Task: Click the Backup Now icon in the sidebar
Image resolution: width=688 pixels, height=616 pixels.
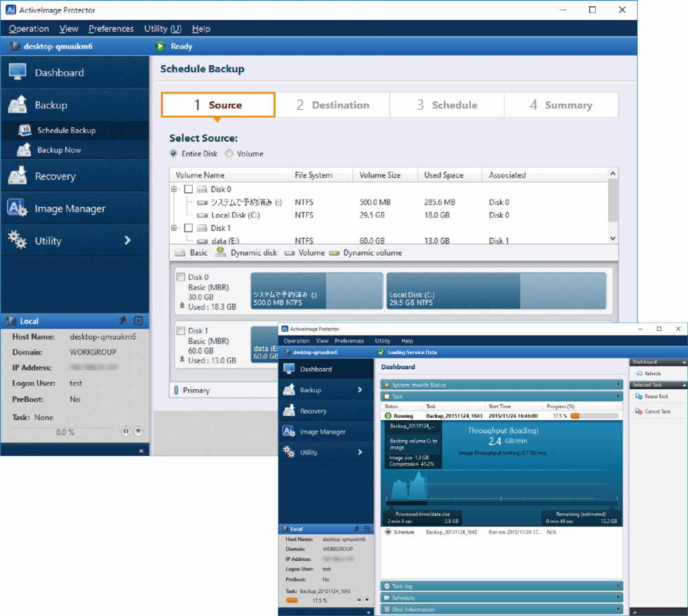Action: [24, 149]
